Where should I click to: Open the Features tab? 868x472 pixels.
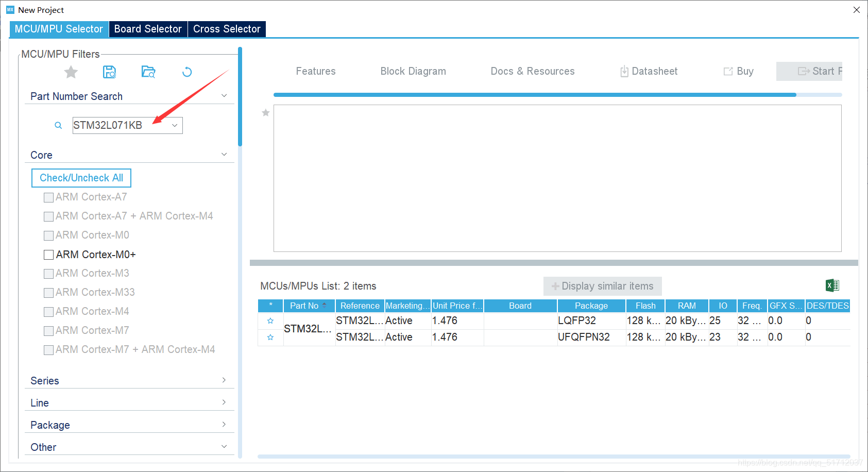point(316,71)
